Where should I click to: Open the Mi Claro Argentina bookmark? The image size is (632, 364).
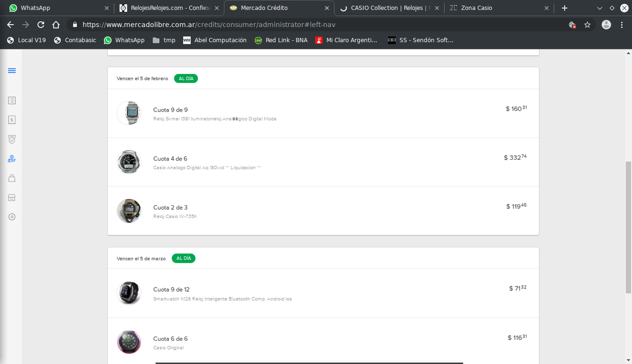pos(347,40)
